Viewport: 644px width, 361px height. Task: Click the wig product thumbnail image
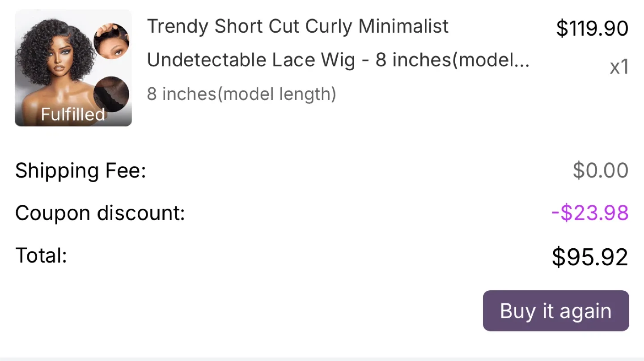pyautogui.click(x=73, y=68)
